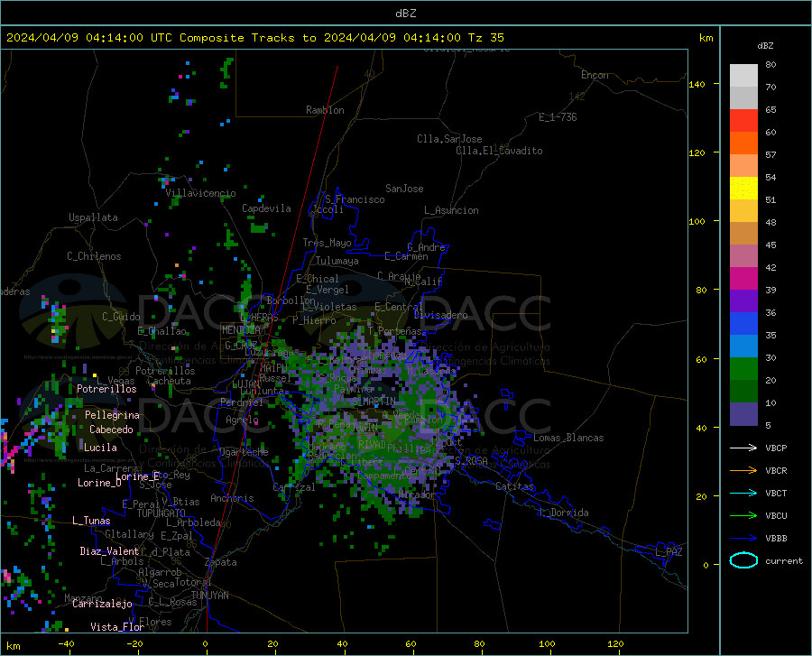
Task: Select the yellow 54 dBZ color swatch
Action: [743, 189]
